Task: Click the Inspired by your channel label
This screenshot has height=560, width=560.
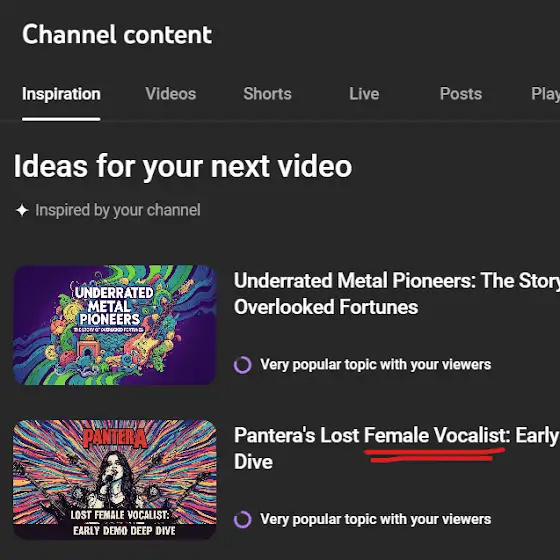Action: point(118,210)
